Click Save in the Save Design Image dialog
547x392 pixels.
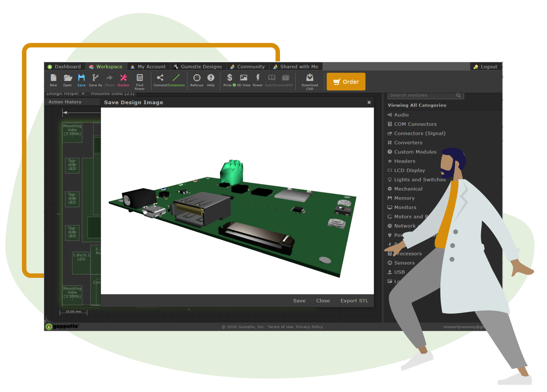(299, 301)
